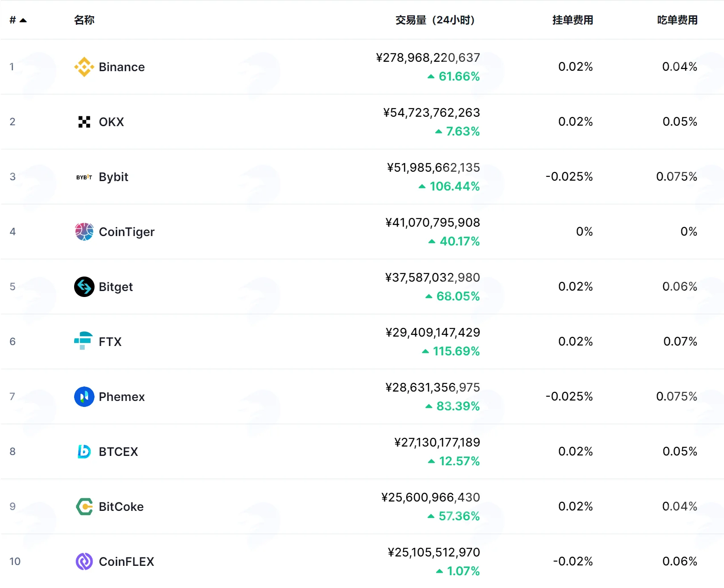This screenshot has height=588, width=724.
Task: Select Bybit's 24h volume value
Action: tap(433, 167)
